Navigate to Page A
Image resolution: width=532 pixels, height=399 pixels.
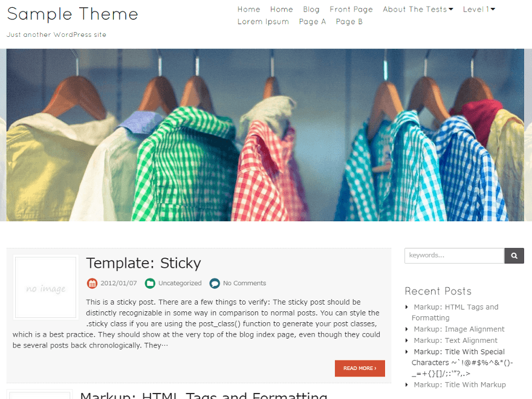tap(313, 21)
